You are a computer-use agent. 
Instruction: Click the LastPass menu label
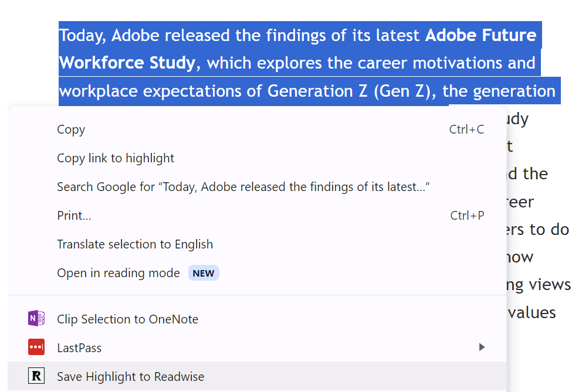pos(79,348)
